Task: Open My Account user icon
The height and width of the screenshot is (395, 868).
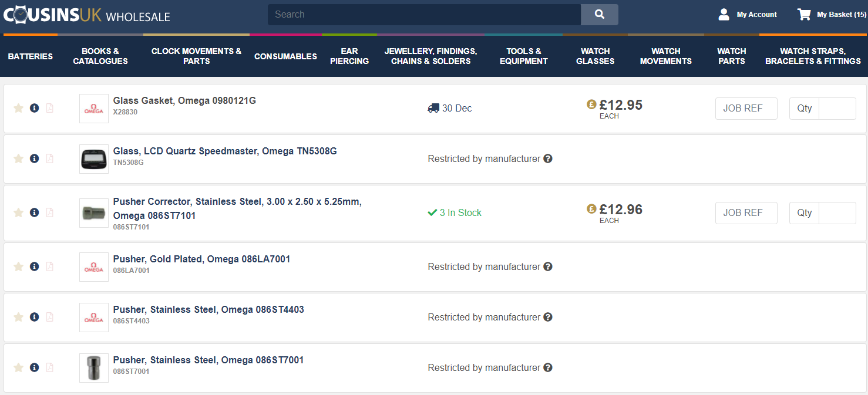Action: point(724,15)
